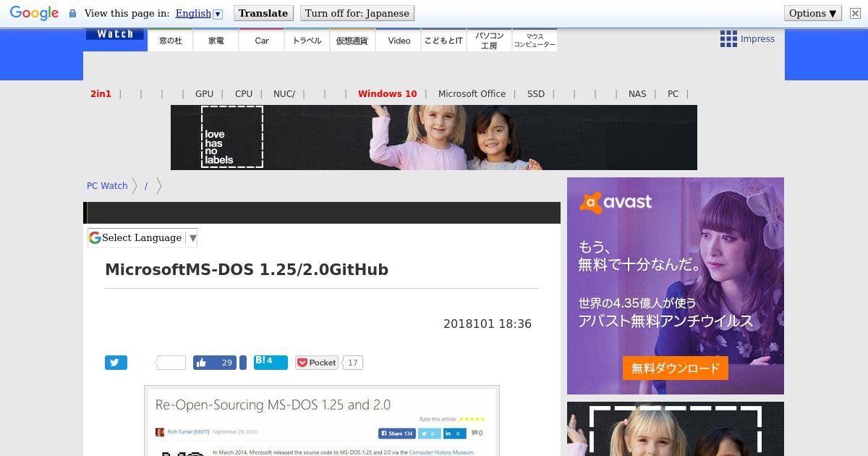
Task: Click the Pocket count 17
Action: tap(353, 363)
